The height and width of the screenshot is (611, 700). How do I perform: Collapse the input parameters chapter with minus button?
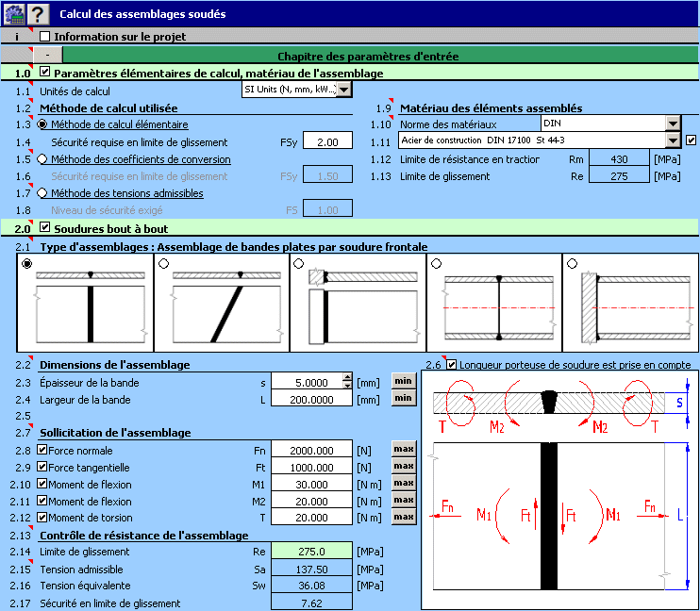pos(47,56)
